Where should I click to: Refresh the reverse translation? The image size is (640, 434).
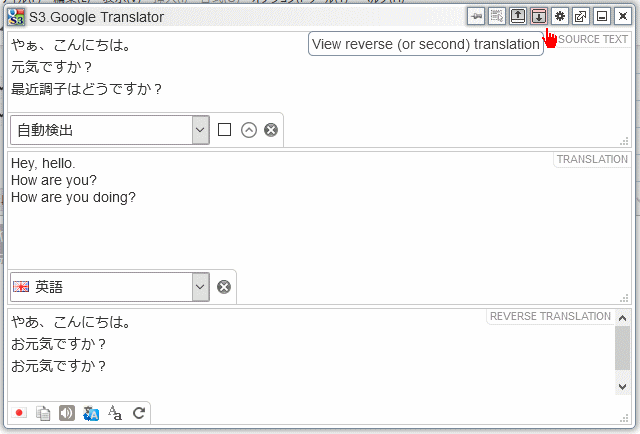(x=139, y=413)
